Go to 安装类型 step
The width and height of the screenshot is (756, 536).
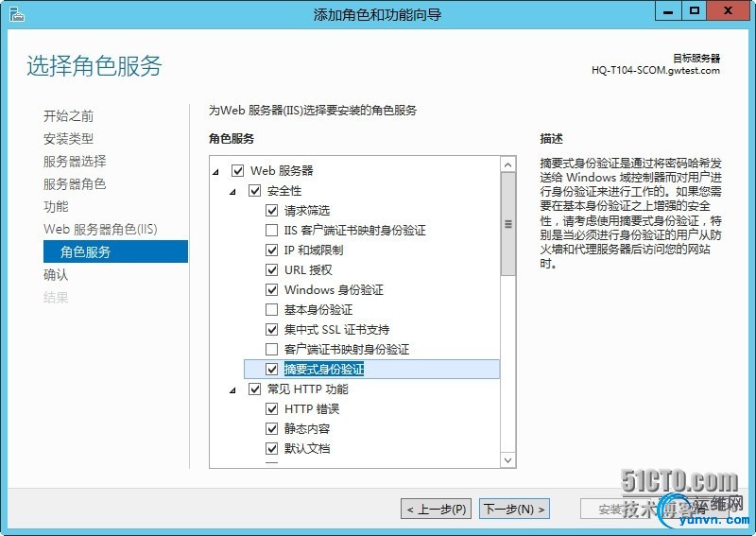click(x=68, y=138)
